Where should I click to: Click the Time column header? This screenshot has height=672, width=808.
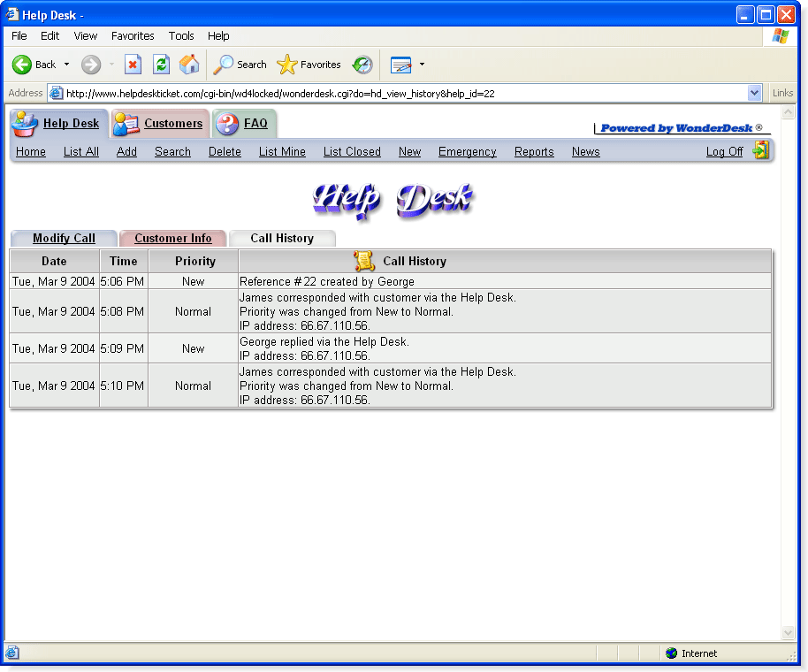click(x=124, y=261)
